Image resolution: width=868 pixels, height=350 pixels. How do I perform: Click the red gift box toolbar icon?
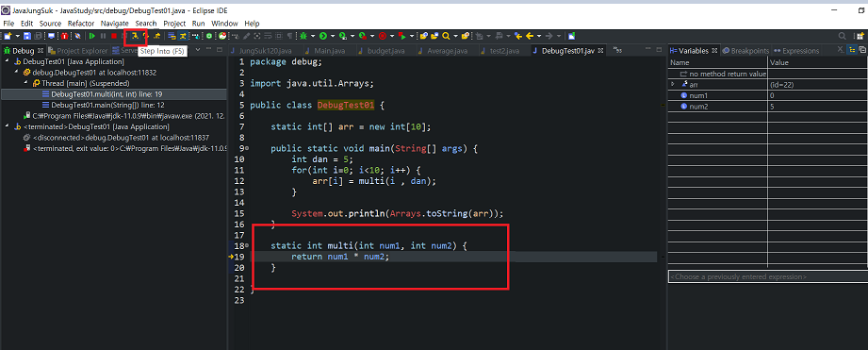64,36
